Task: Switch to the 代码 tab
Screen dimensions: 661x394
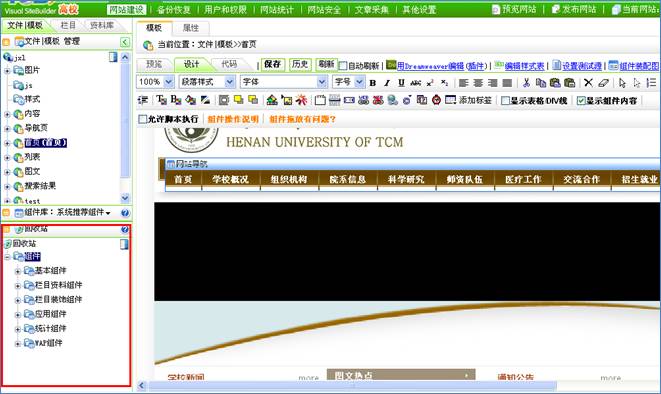Action: click(229, 64)
